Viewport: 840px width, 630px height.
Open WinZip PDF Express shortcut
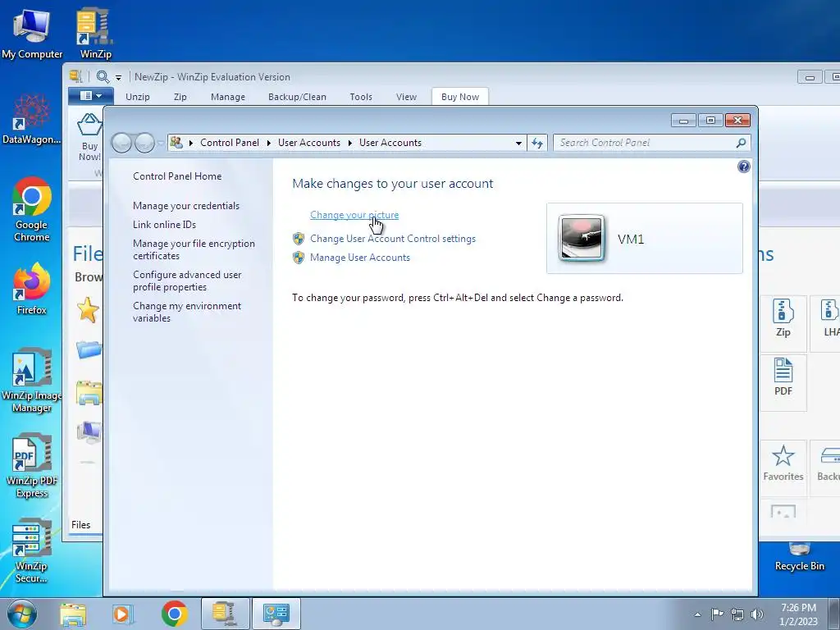(x=32, y=466)
